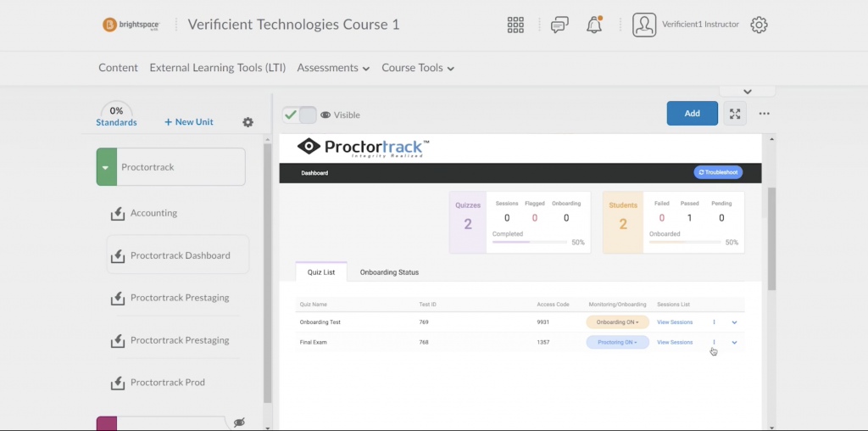Viewport: 868px width, 431px height.
Task: Click the Visible eye label
Action: pos(340,115)
